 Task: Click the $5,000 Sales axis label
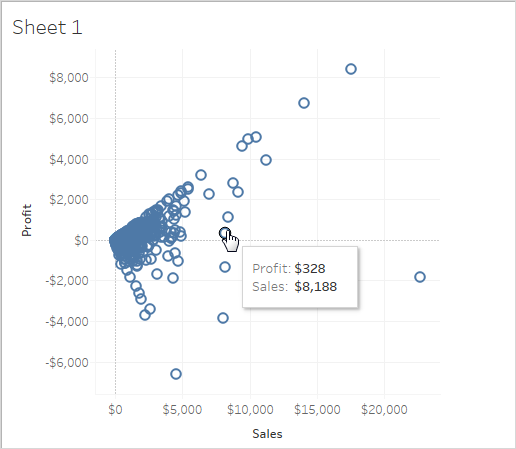click(x=182, y=410)
